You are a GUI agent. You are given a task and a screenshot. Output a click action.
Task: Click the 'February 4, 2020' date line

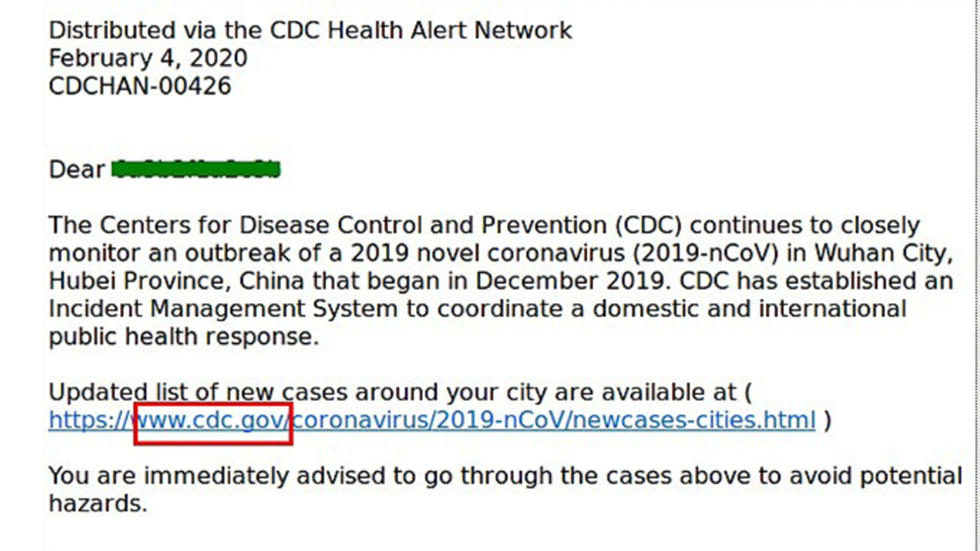coord(148,58)
